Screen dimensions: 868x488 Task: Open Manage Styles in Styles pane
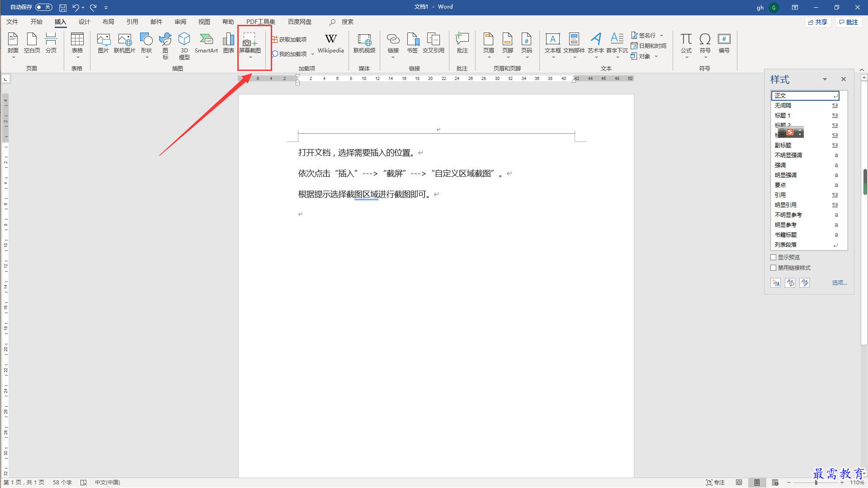[805, 283]
